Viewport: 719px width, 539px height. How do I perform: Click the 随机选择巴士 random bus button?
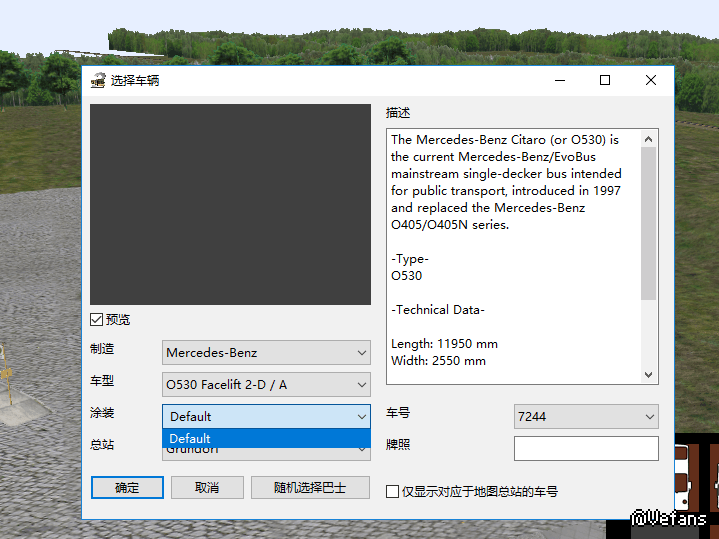[x=310, y=487]
